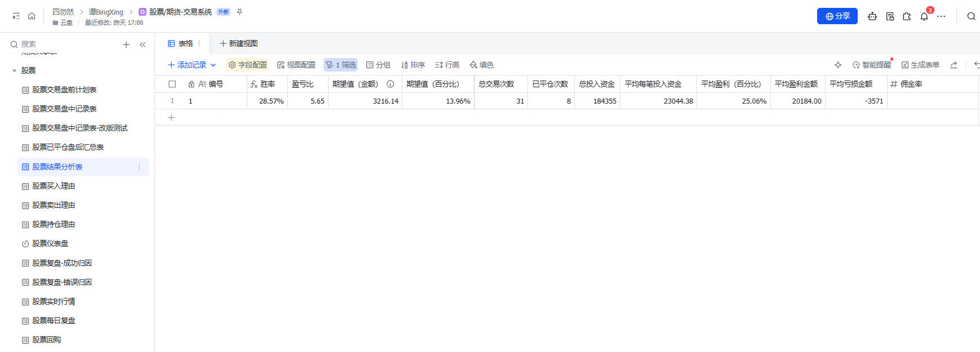Open the notifications bell
Screen dimensions: 980x352
pyautogui.click(x=924, y=16)
